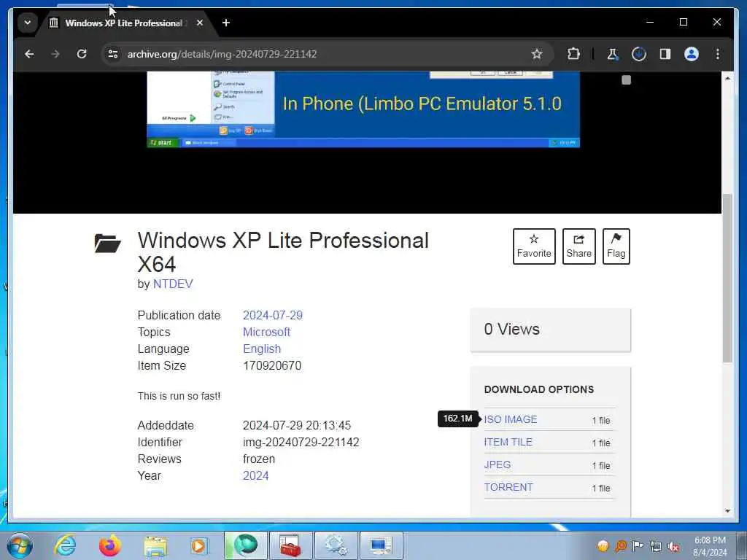Click the Favorite button
The height and width of the screenshot is (560, 747).
534,246
